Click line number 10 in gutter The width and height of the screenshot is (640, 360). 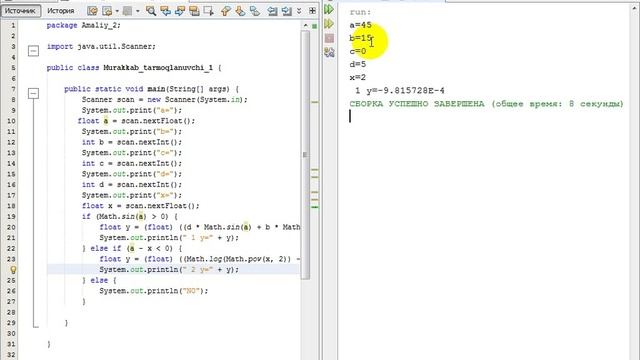tap(11, 121)
